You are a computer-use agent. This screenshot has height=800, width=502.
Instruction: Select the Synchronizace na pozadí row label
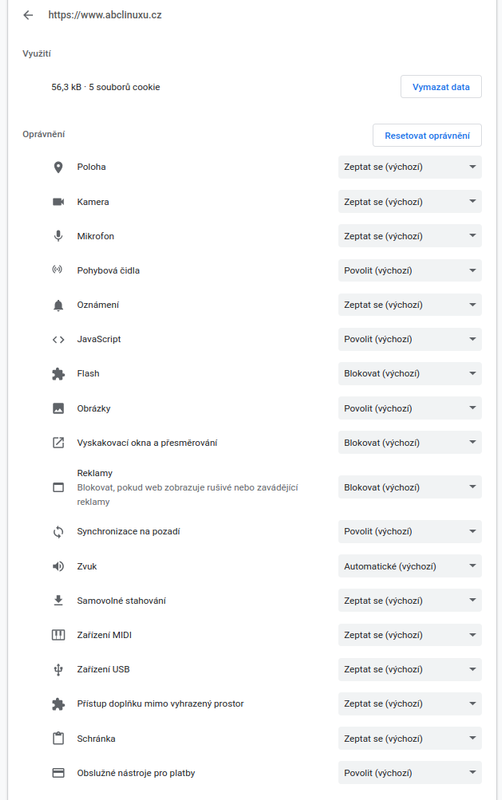[129, 532]
